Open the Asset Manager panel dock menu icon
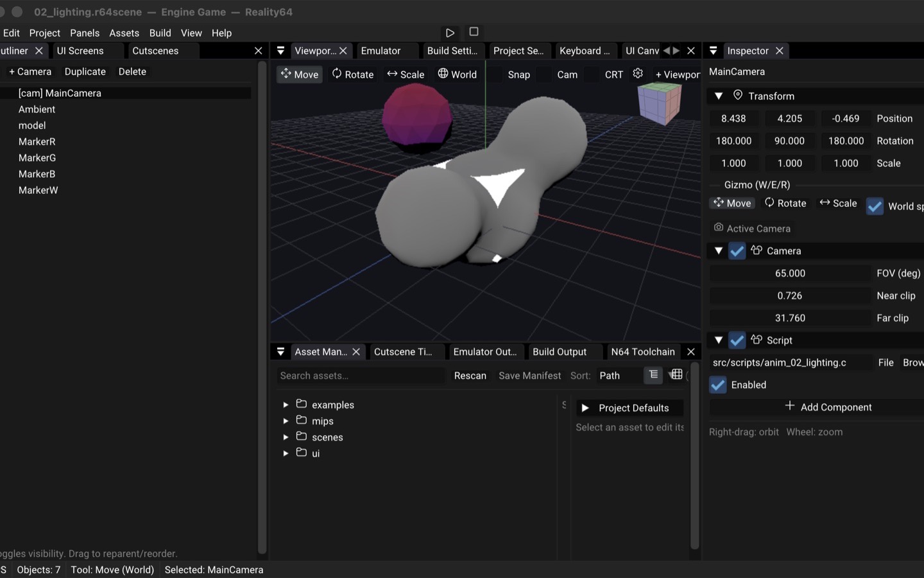 (280, 352)
